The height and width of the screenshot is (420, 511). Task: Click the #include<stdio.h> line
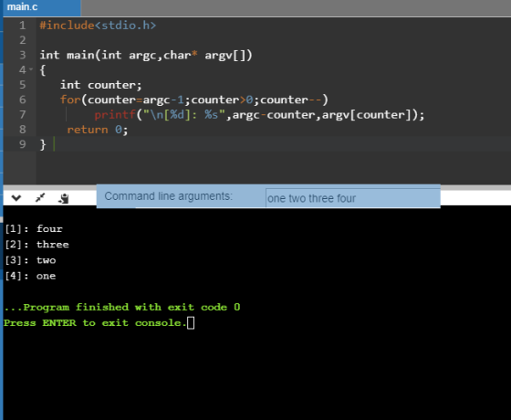(98, 26)
